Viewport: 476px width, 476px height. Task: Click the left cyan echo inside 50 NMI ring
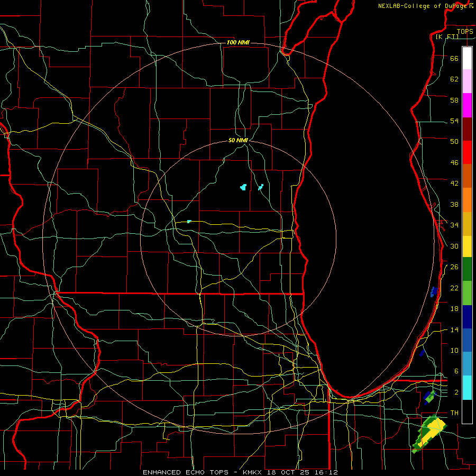243,187
